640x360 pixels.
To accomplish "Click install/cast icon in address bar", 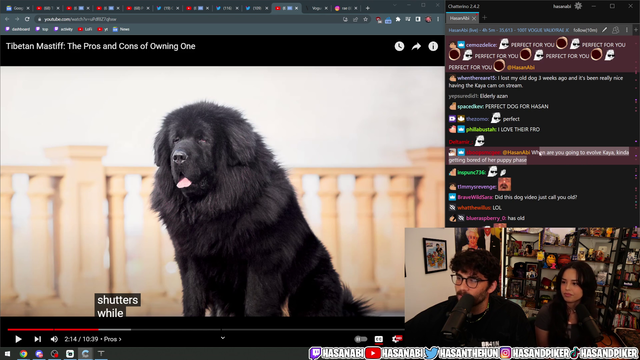I will pos(345,19).
